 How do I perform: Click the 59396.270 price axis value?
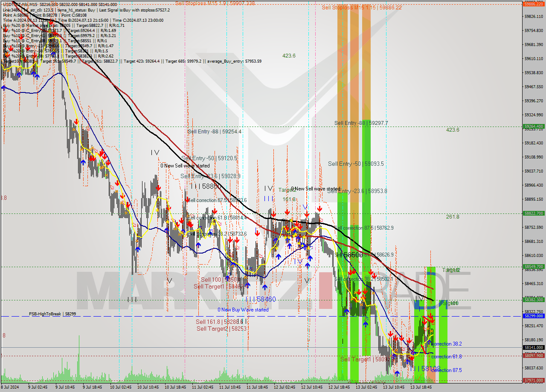point(534,101)
